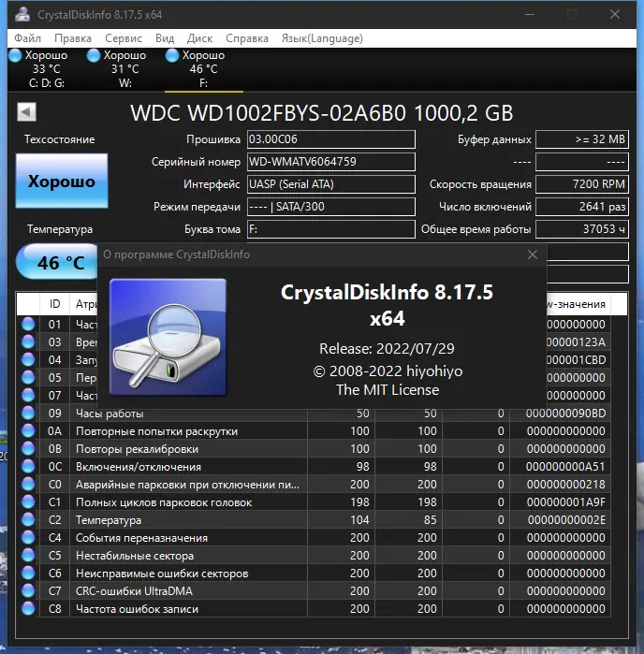Click the status orb for attribute 03
The width and height of the screenshot is (644, 654).
point(28,342)
